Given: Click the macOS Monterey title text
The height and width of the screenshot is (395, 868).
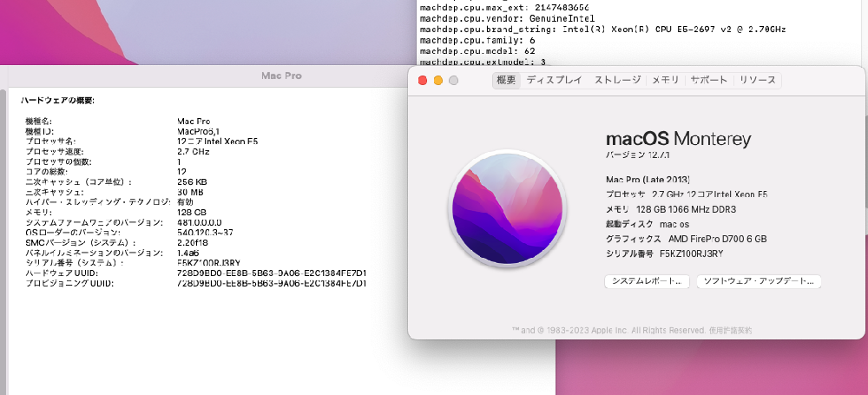Looking at the screenshot, I should click(x=679, y=138).
